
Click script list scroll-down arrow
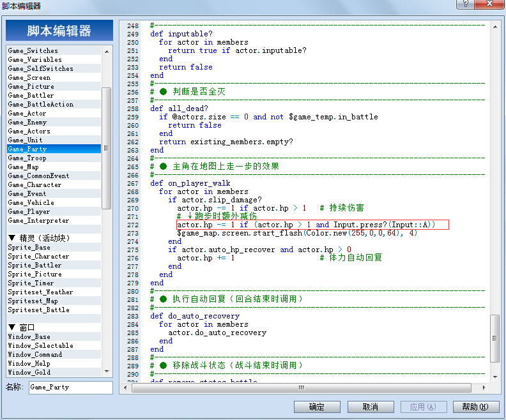click(107, 371)
